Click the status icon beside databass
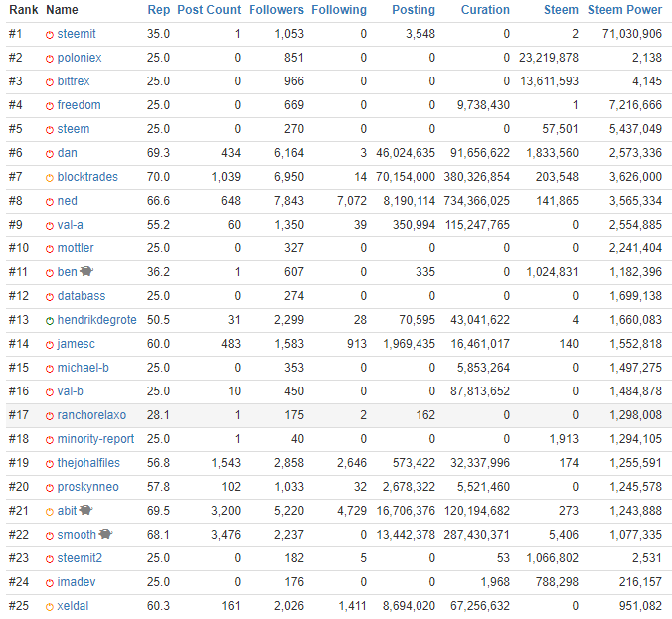Viewport: 672px width, 619px height. [50, 297]
